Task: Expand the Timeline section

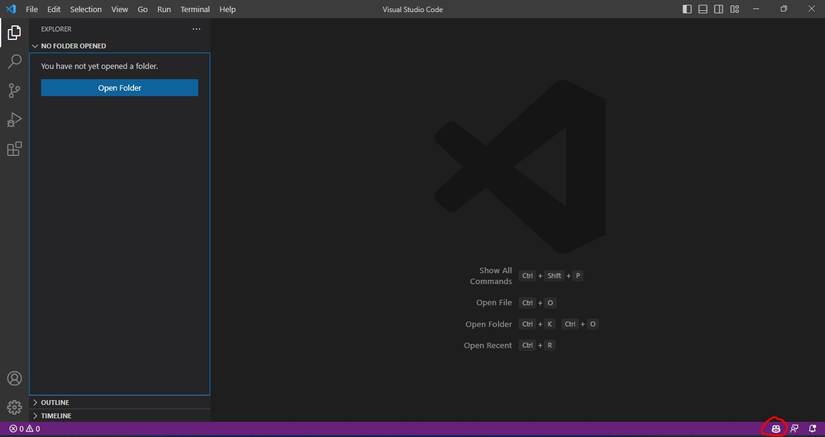Action: (55, 415)
